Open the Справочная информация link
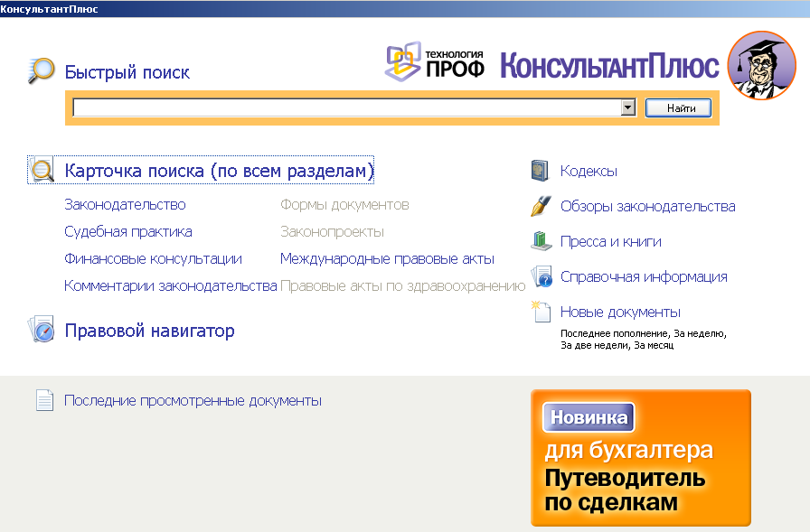 click(x=644, y=276)
